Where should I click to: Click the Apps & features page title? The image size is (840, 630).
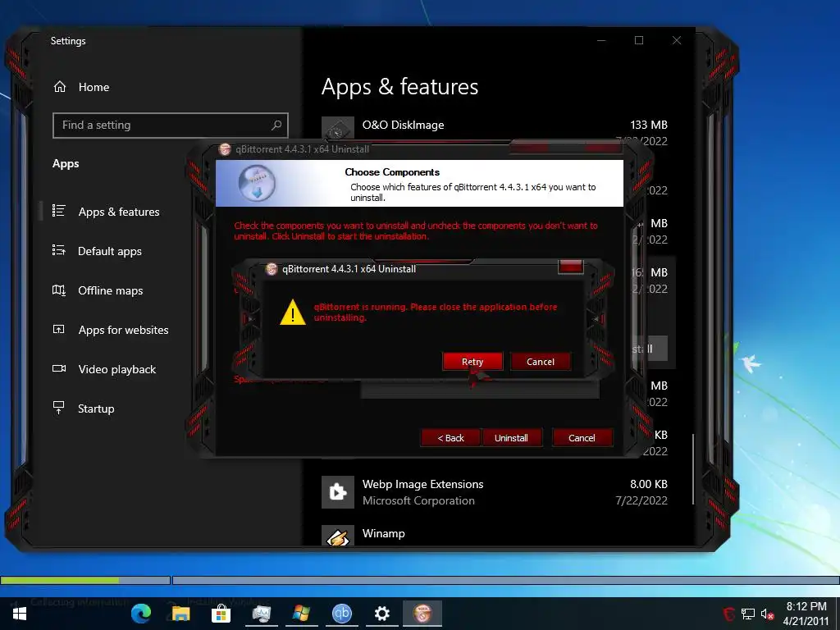[x=399, y=87]
